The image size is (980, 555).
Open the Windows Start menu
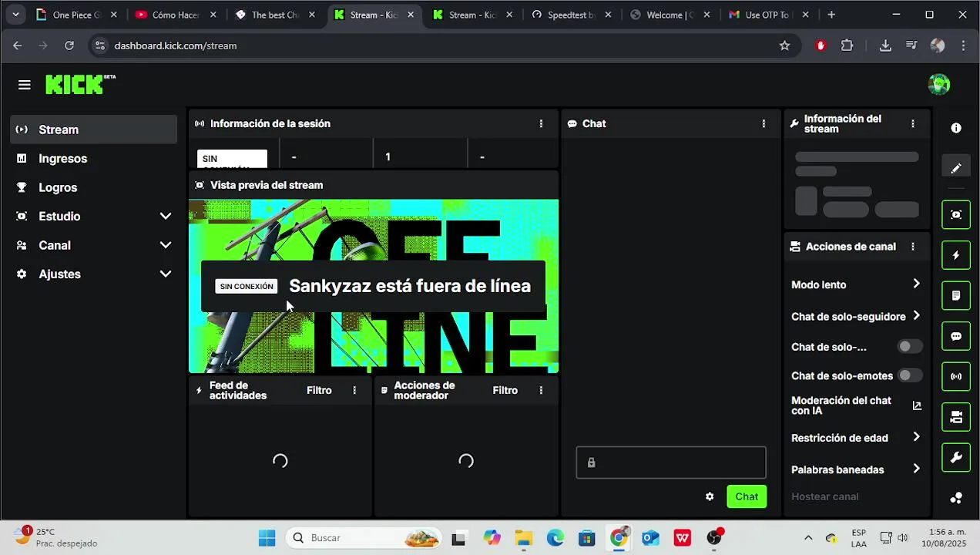pos(267,538)
